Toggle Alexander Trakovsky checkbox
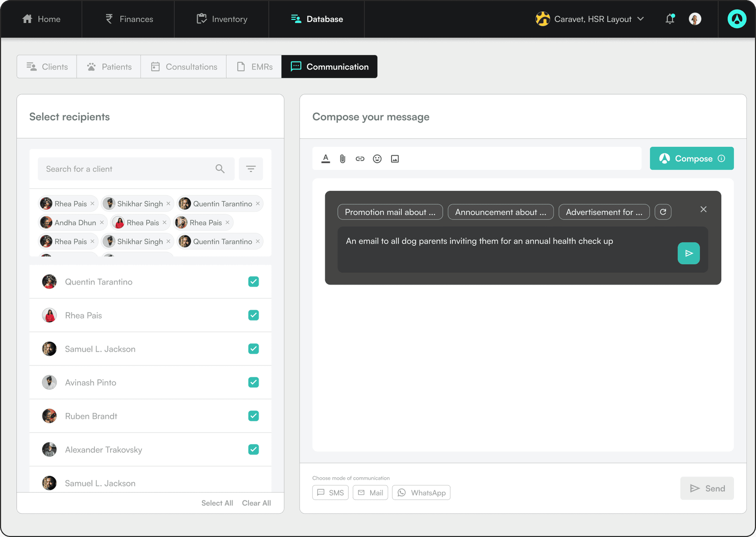Viewport: 756px width, 537px height. (x=253, y=450)
